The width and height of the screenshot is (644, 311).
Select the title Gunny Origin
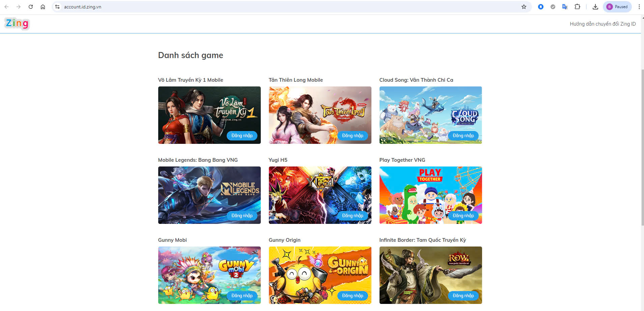point(284,240)
